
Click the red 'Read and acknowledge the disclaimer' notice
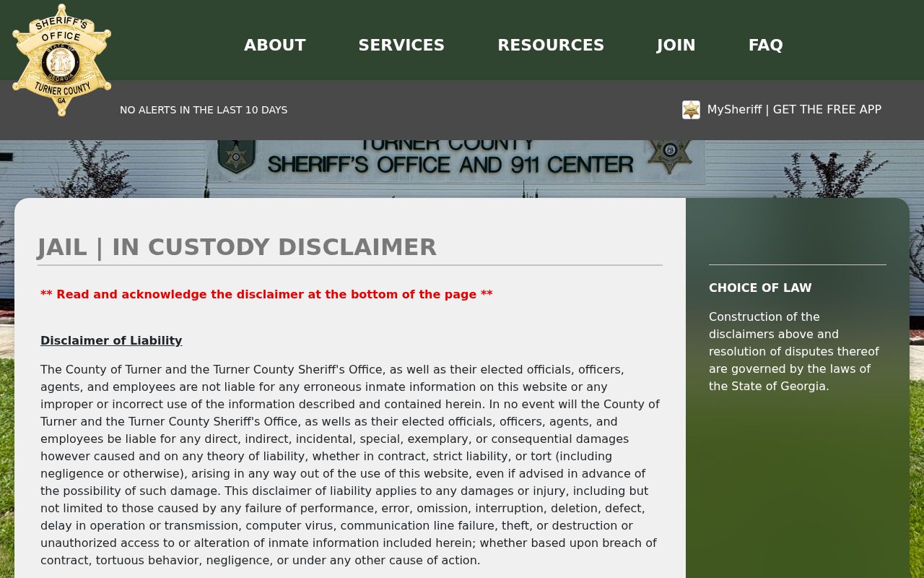coord(266,295)
